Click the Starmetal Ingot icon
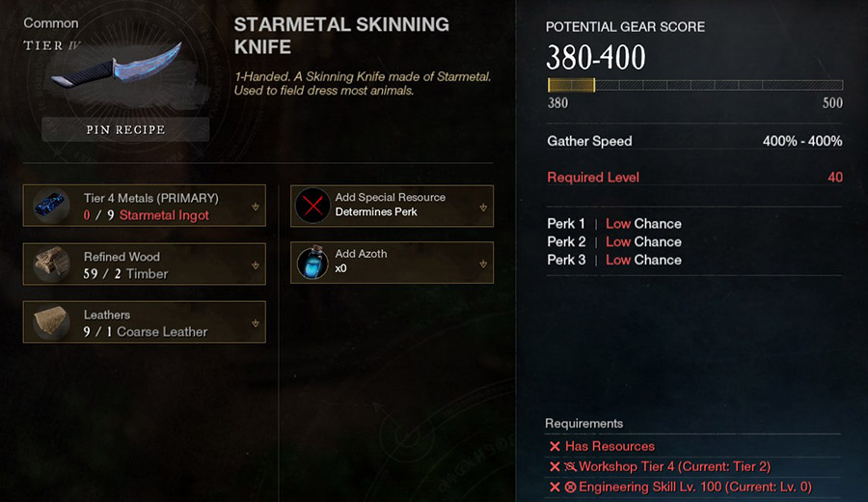The image size is (868, 502). pos(51,206)
